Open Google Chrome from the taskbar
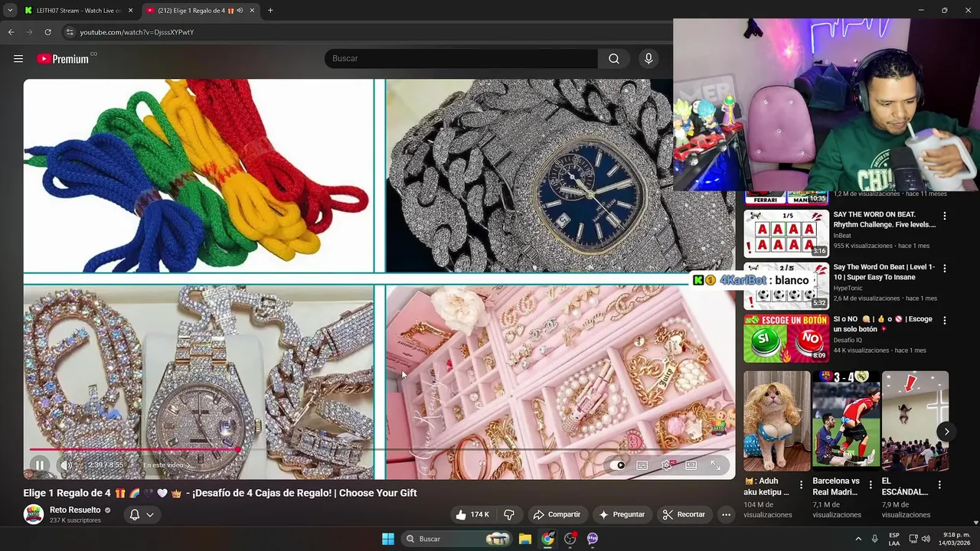The width and height of the screenshot is (980, 551). click(x=547, y=539)
